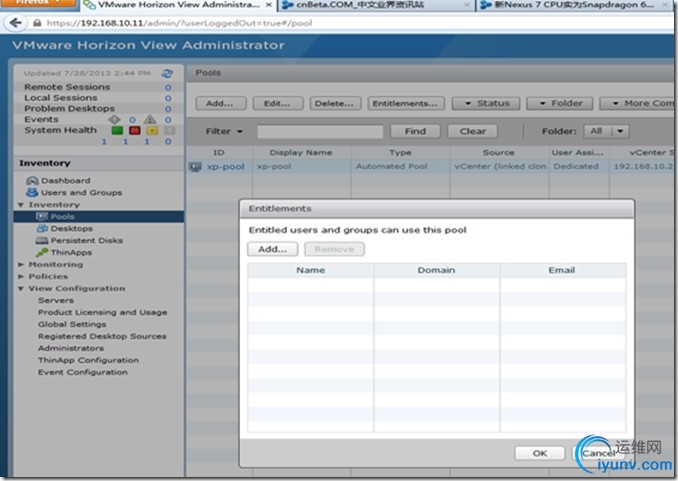
Task: Expand the Policies tree node
Action: coord(21,276)
